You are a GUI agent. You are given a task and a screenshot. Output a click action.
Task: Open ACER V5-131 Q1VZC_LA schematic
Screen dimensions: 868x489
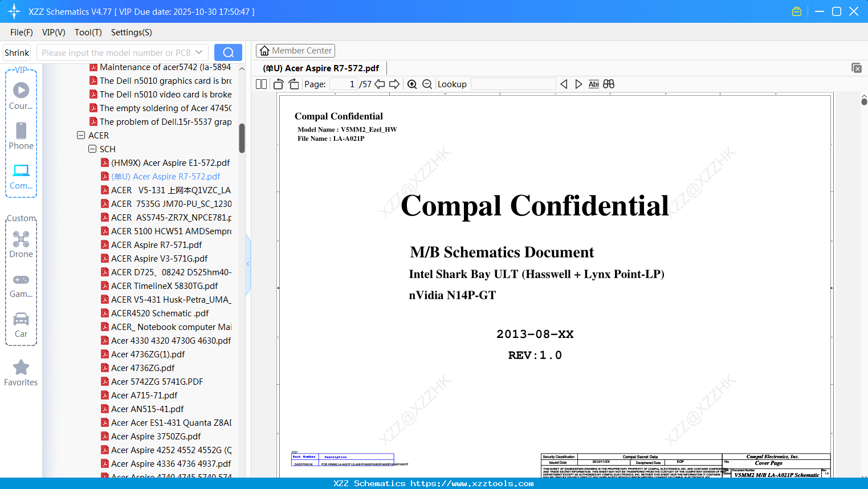pos(170,190)
